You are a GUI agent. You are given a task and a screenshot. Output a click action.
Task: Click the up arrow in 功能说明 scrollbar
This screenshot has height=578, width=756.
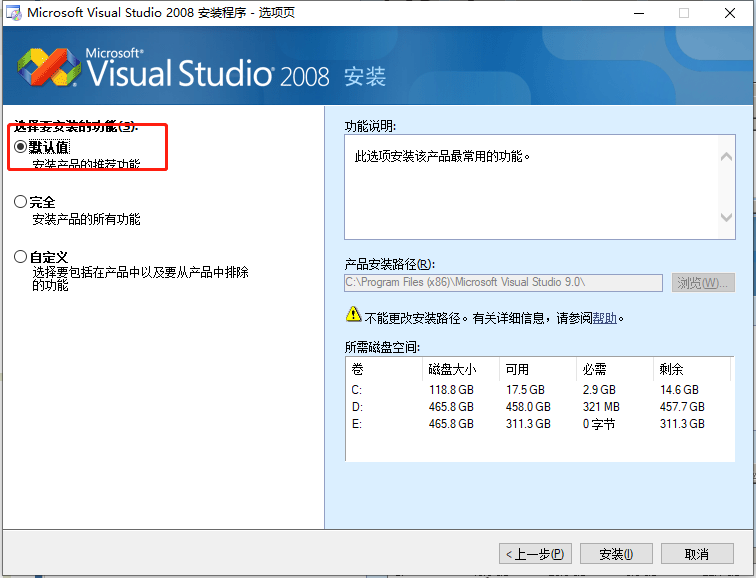tap(727, 155)
